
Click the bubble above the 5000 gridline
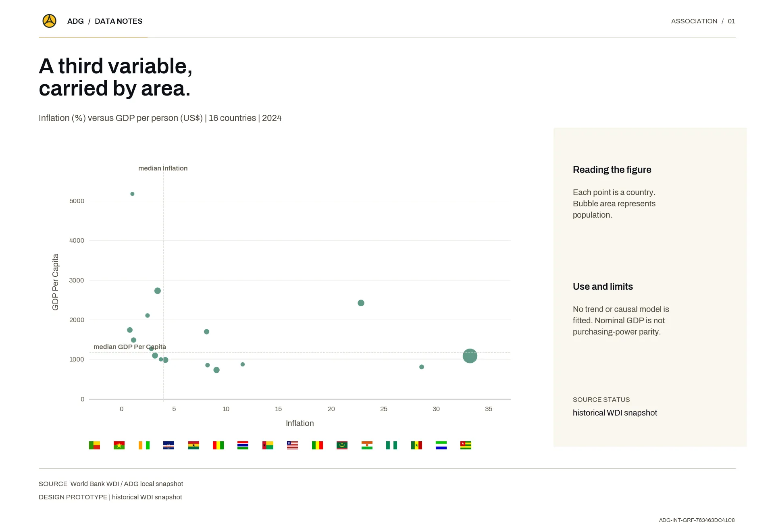point(132,194)
